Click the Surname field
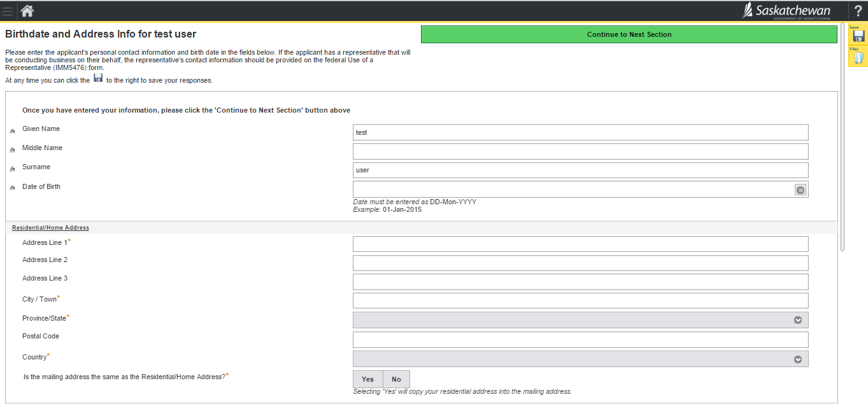 (581, 171)
